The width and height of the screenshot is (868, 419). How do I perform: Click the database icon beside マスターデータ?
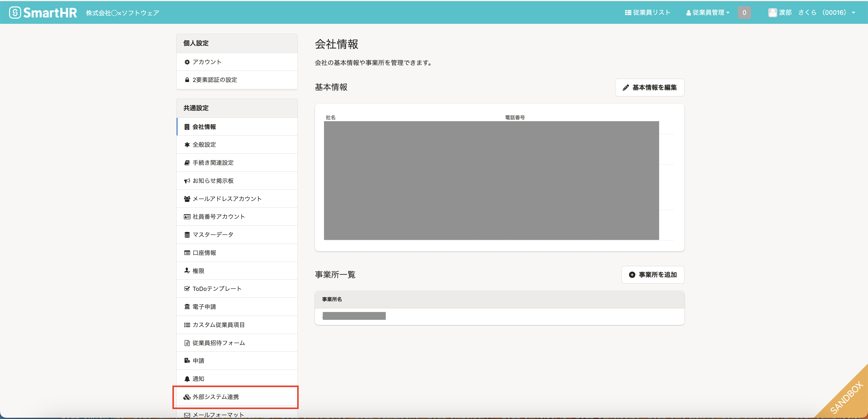tap(187, 235)
